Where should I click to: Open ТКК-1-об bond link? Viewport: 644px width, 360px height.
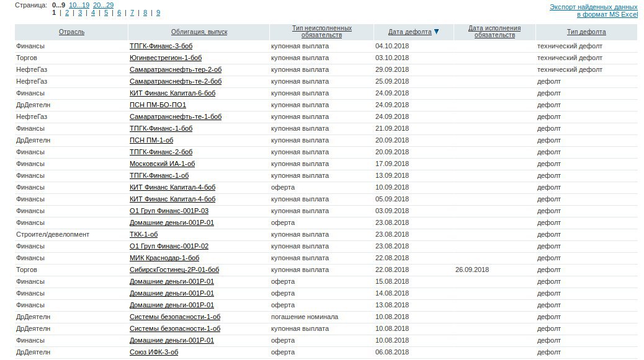[143, 235]
